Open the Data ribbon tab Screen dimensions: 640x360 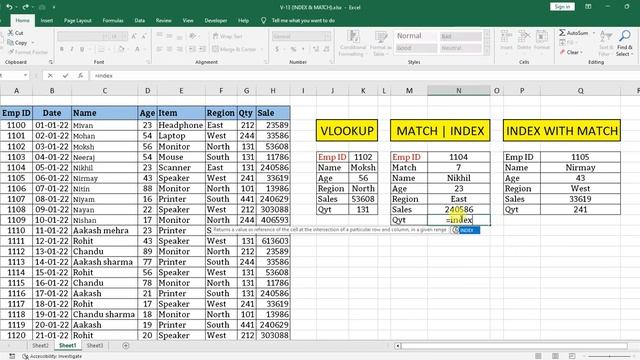tap(140, 20)
